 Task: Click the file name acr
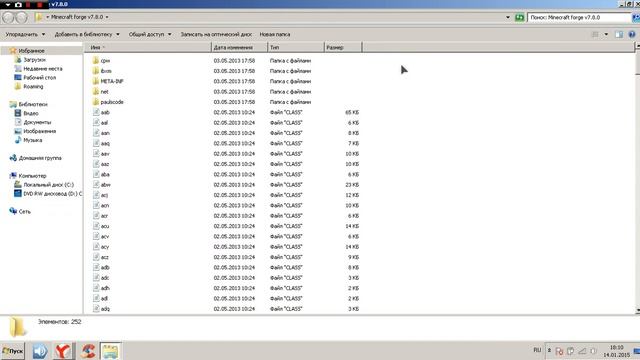(x=104, y=216)
